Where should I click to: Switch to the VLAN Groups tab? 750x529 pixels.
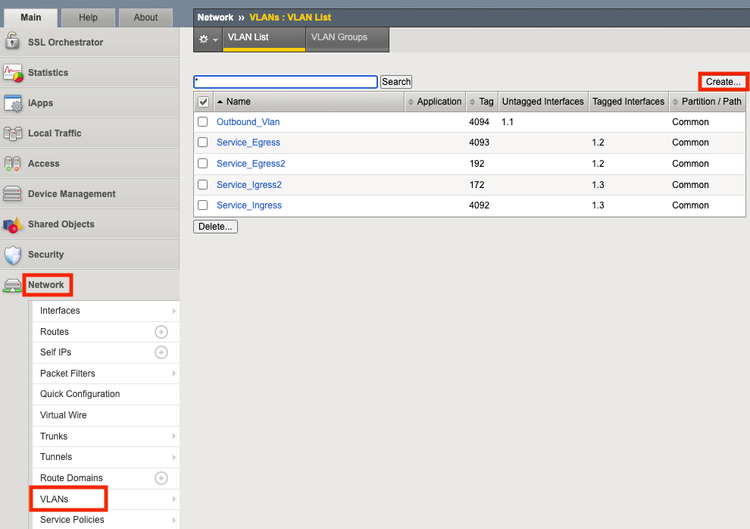[339, 38]
